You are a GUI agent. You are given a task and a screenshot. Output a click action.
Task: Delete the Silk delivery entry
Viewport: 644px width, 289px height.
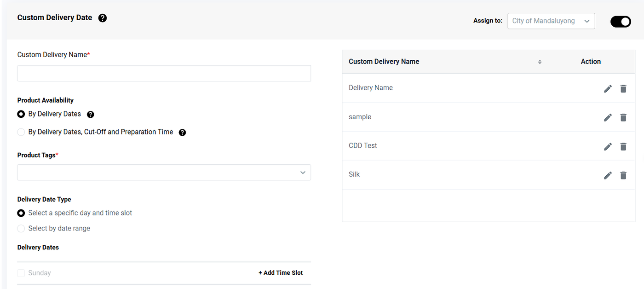[623, 175]
